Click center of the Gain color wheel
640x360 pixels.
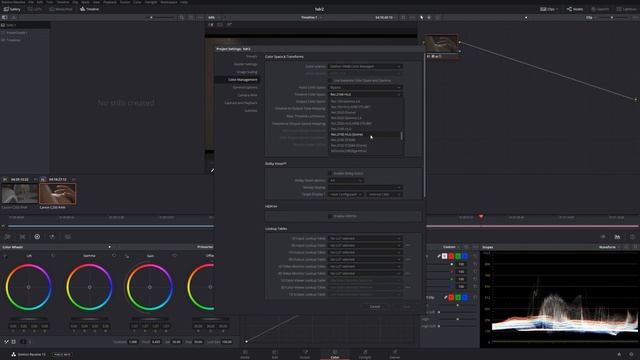[150, 287]
